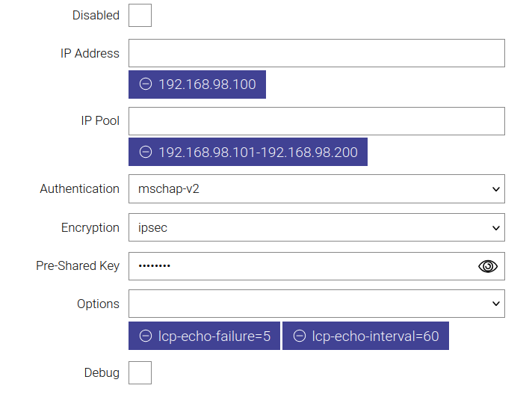Remove the 192.168.98.101-192.168.98.200 pool tag
The width and height of the screenshot is (532, 418).
[x=146, y=153]
